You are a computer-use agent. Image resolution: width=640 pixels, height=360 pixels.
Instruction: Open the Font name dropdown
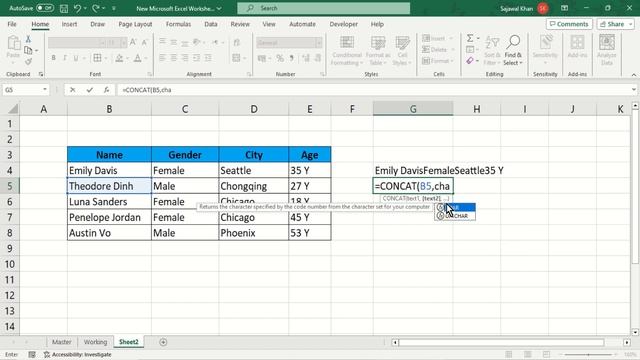coord(102,42)
